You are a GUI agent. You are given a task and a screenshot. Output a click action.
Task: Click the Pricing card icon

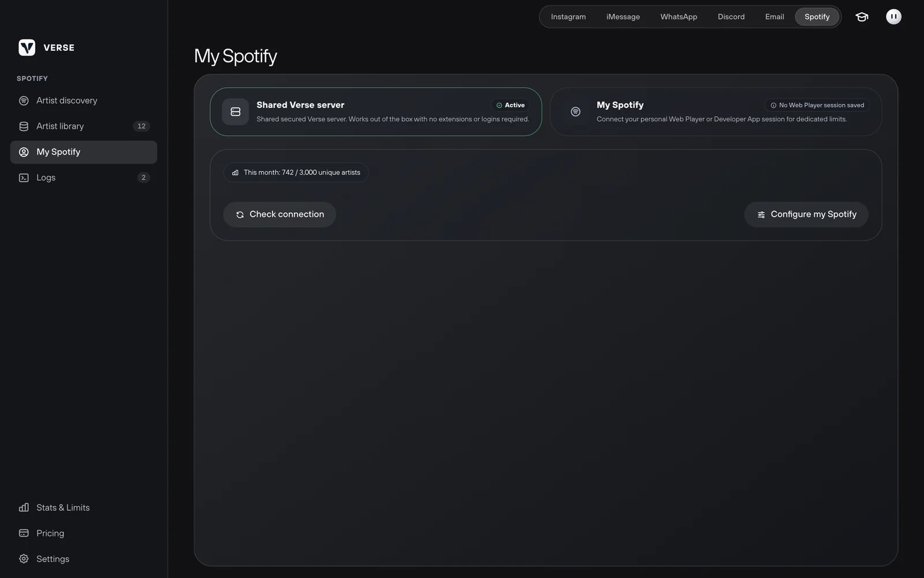[24, 533]
